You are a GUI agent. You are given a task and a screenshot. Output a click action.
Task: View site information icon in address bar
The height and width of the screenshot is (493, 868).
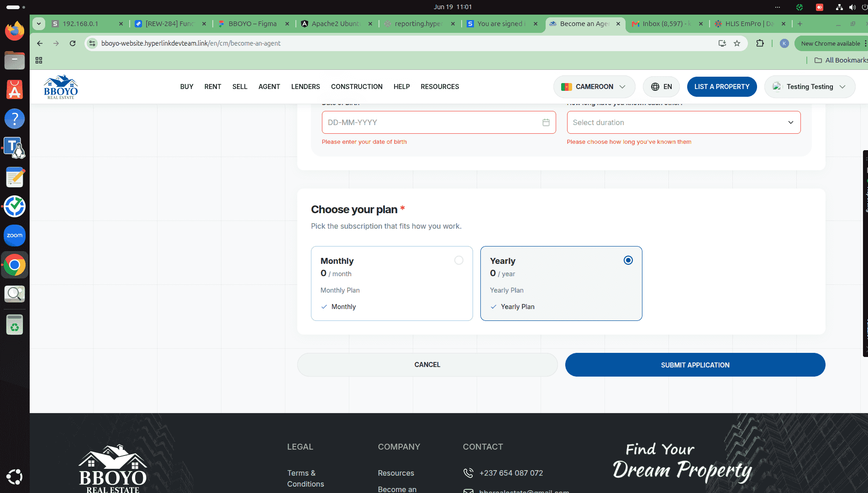coord(92,43)
